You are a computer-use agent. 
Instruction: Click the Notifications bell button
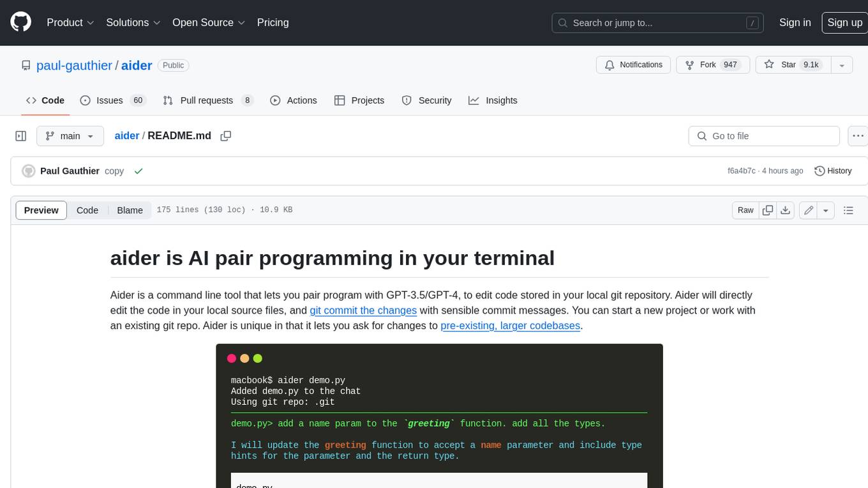coord(633,65)
